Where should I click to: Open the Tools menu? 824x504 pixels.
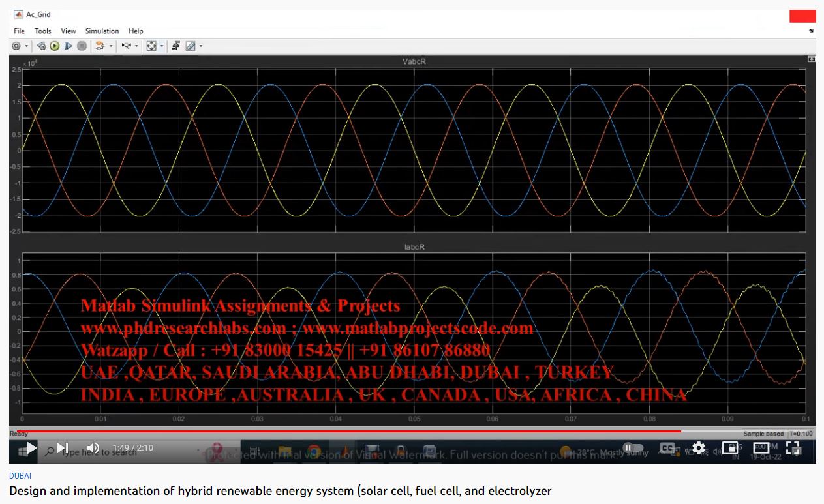(42, 31)
